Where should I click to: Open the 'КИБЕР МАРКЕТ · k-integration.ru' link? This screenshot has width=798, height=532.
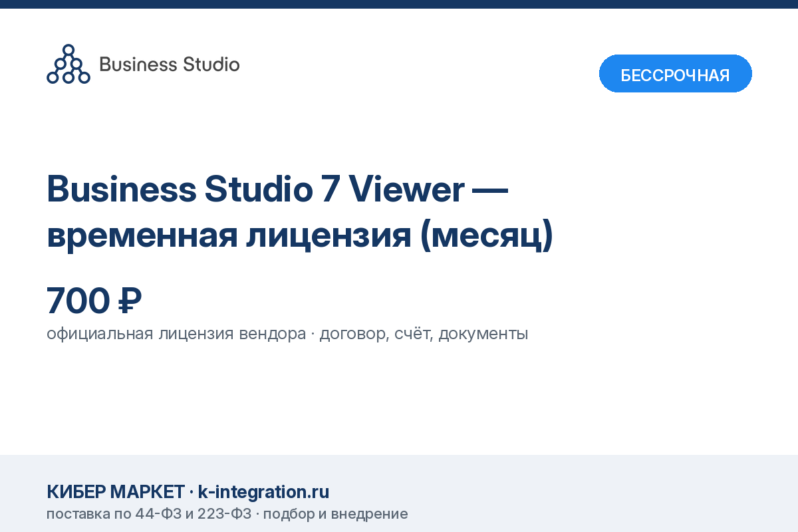[188, 492]
